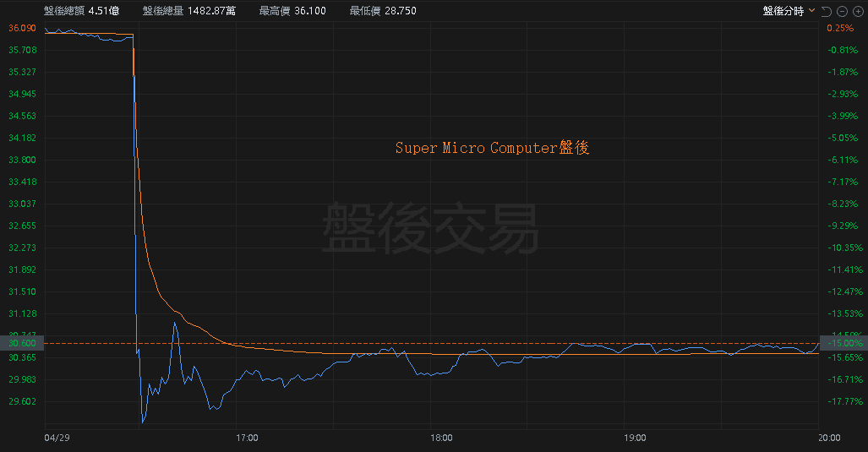Click the 最低價 28.750 figure
Viewport: 868px width, 452px height.
383,11
